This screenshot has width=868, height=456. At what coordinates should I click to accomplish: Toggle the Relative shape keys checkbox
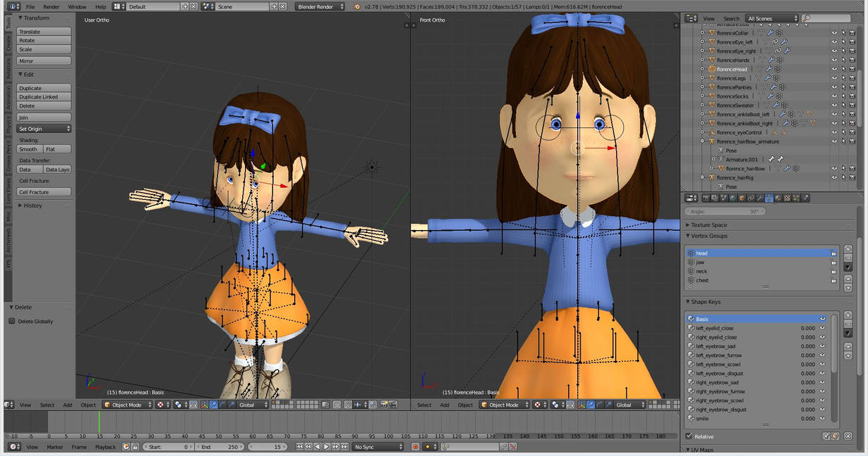(x=688, y=436)
